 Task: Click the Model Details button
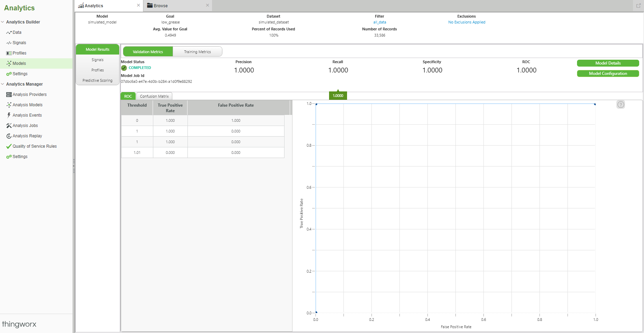[x=608, y=63]
